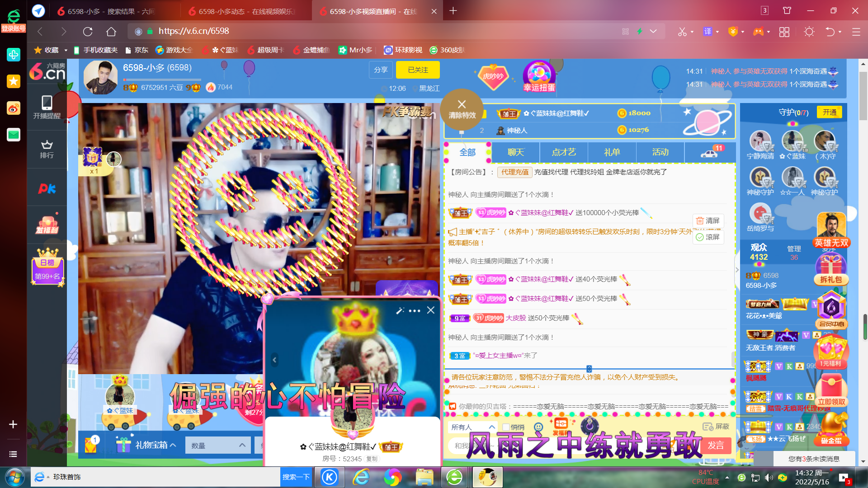Open the browser hamburger menu

click(856, 32)
